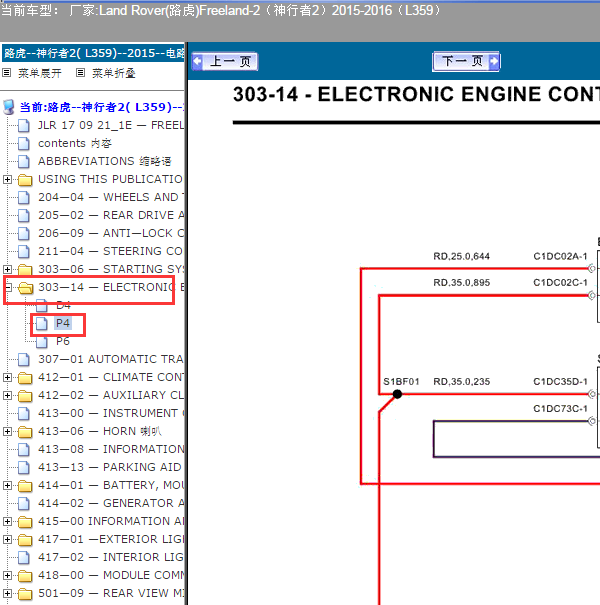
Task: Click page icon next to ABBREVIATIONS 缩略语
Action: tap(24, 161)
